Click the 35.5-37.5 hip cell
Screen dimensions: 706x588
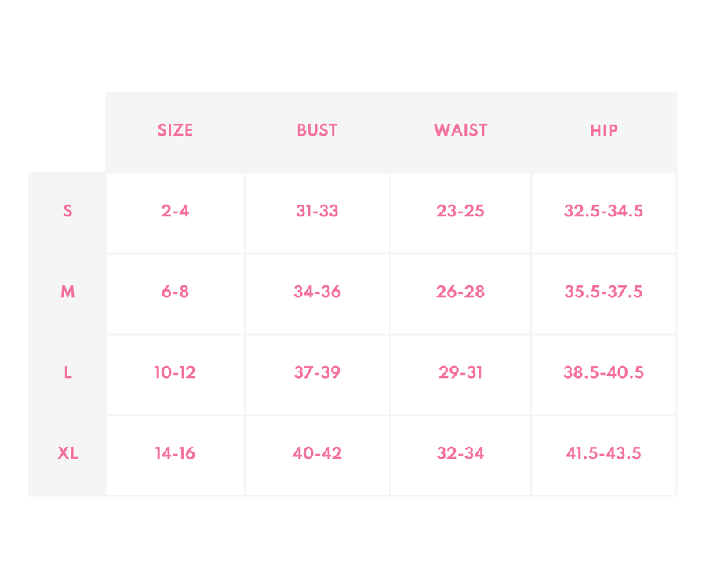tap(603, 292)
